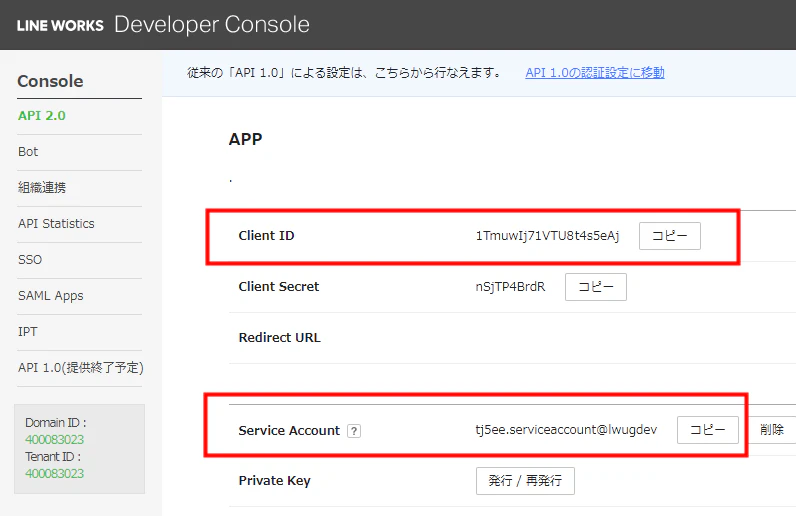Screen dimensions: 796x516
Task: Select the SSO sidebar entry
Action: pyautogui.click(x=30, y=260)
